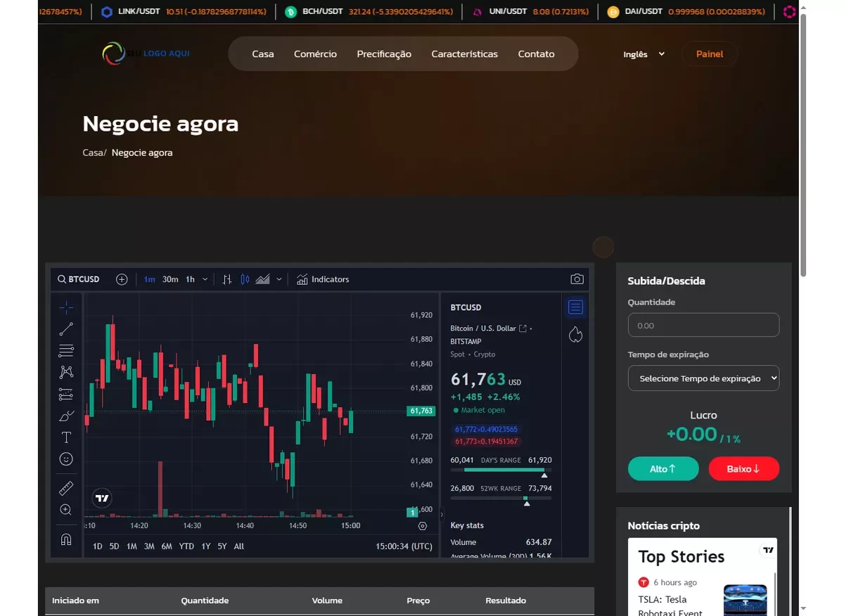
Task: Open the emoji sticker tool
Action: tap(66, 459)
